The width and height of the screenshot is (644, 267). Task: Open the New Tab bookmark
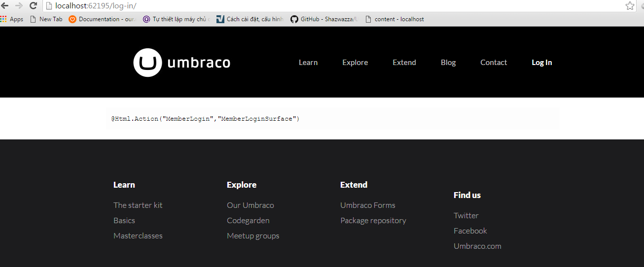[46, 19]
